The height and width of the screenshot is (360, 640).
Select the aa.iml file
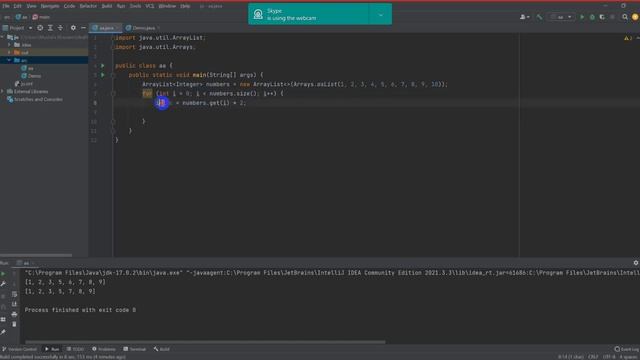[x=24, y=84]
